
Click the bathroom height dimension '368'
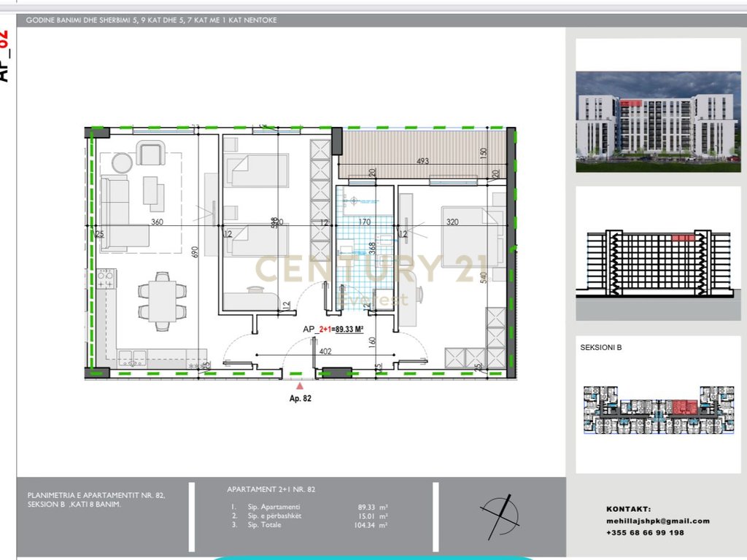[373, 249]
